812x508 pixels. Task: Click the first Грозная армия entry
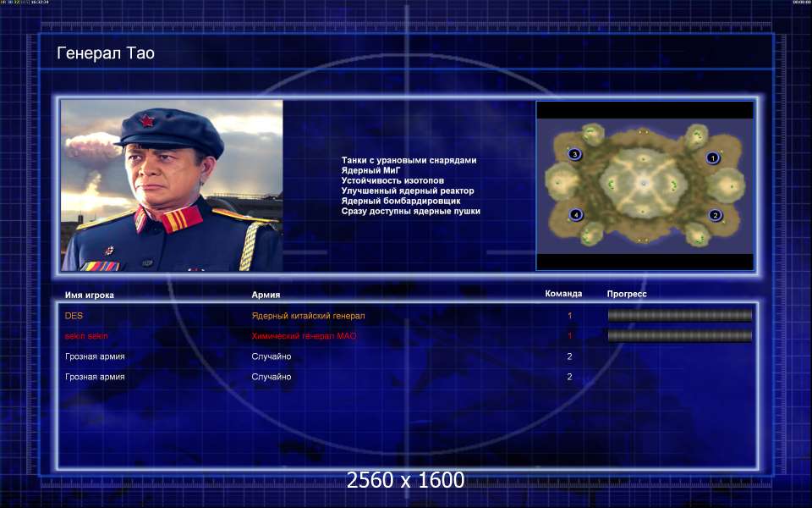(95, 356)
